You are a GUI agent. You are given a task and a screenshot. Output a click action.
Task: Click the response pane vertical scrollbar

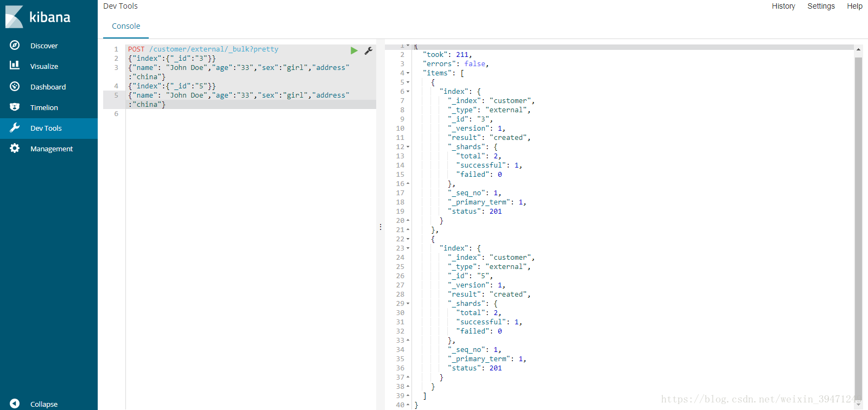click(x=858, y=228)
